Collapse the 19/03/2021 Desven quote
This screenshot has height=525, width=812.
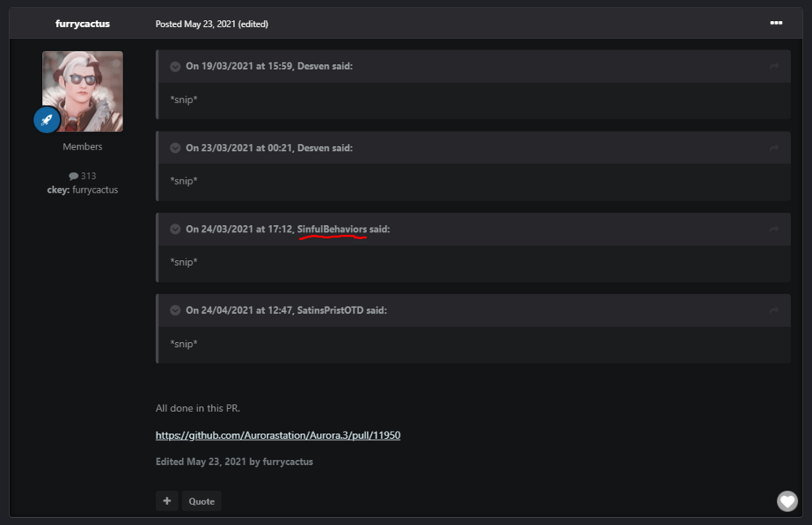click(x=175, y=67)
